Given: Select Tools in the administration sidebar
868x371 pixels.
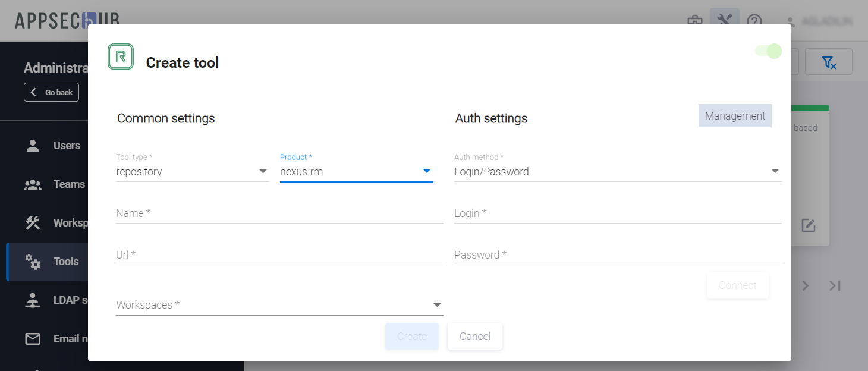Looking at the screenshot, I should [65, 262].
